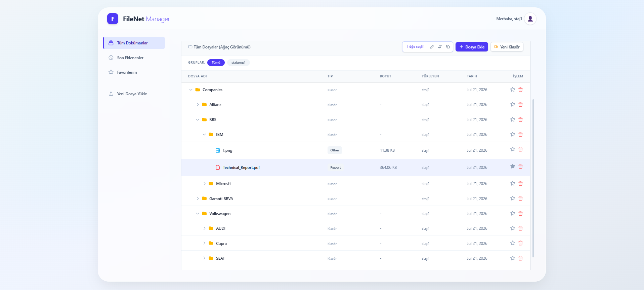Click the Dosya Ekle button
This screenshot has width=644, height=290.
coord(472,47)
